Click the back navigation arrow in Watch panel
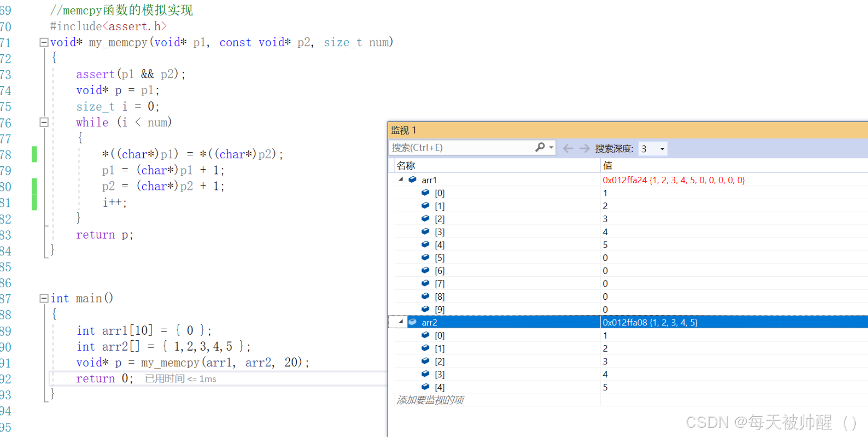This screenshot has height=437, width=868. tap(568, 148)
